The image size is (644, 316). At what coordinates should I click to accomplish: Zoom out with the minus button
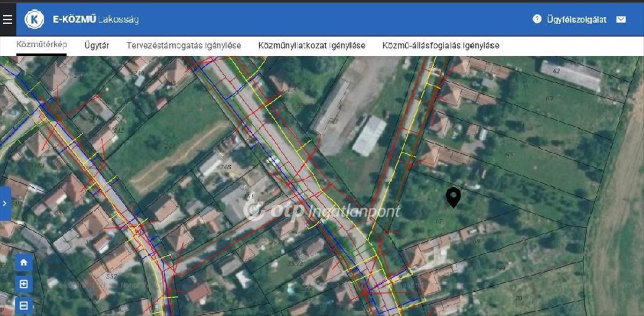coord(24,305)
